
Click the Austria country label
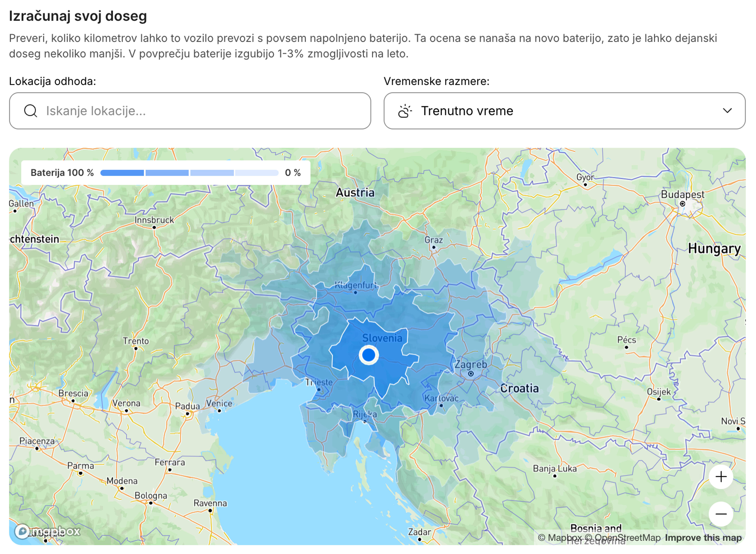(355, 192)
